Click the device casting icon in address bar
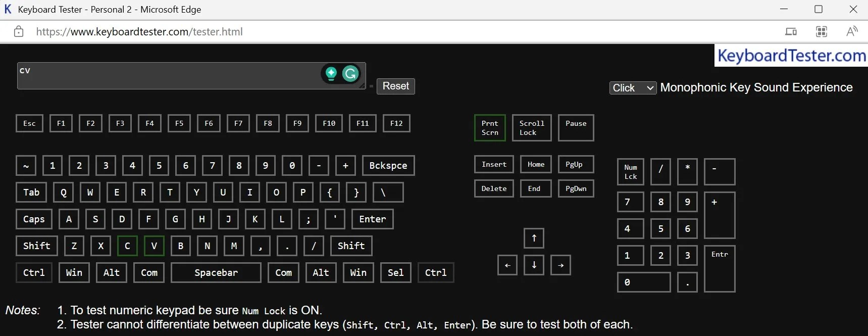 (x=791, y=32)
